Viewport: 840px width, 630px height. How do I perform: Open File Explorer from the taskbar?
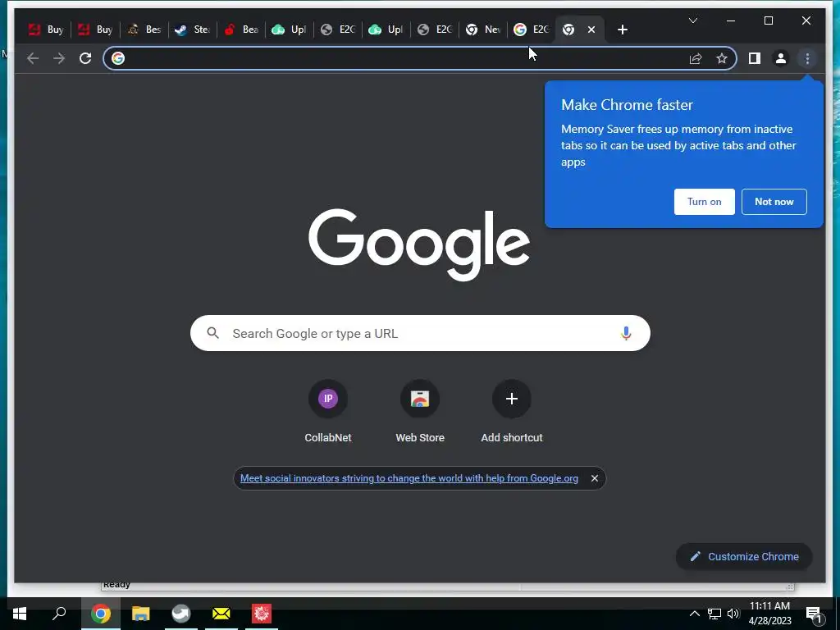pos(141,614)
